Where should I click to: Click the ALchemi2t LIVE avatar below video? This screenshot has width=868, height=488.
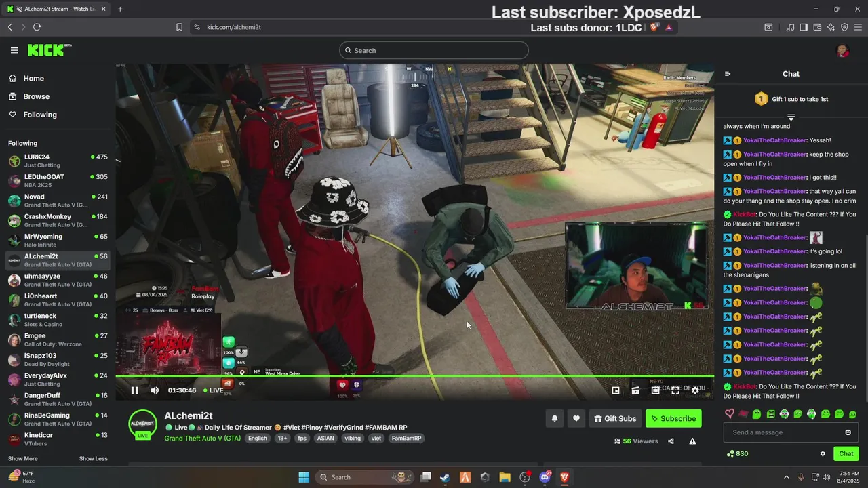(143, 424)
